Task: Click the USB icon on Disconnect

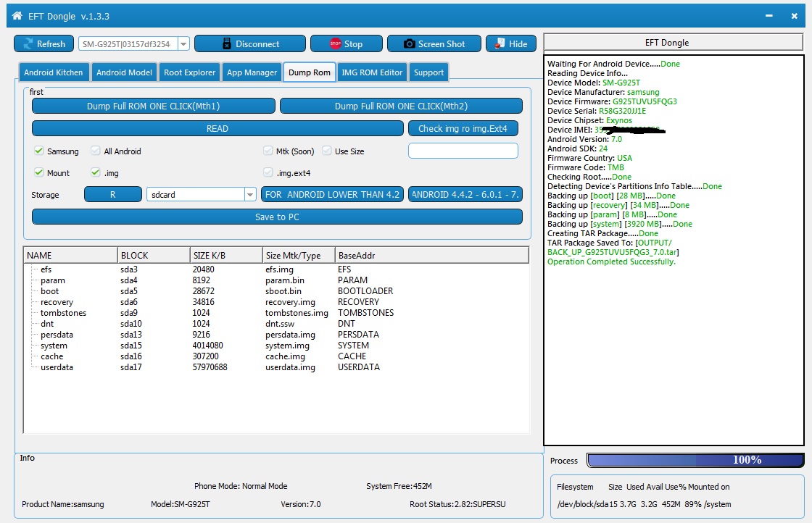Action: [x=227, y=44]
